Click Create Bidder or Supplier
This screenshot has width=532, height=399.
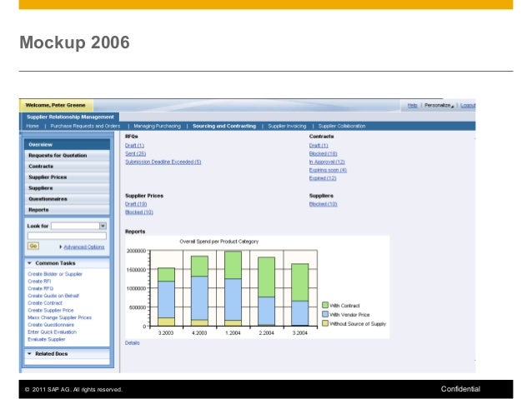pos(55,274)
